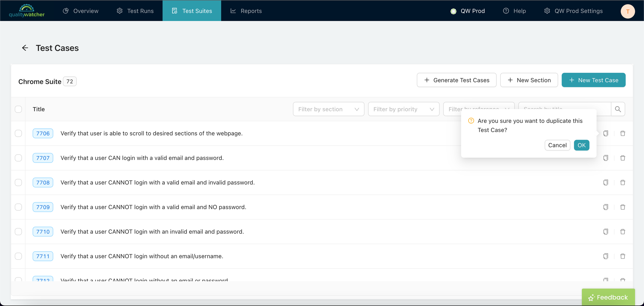Select checkbox for test case 7707
Screen dimensions: 644x306
pyautogui.click(x=18, y=158)
